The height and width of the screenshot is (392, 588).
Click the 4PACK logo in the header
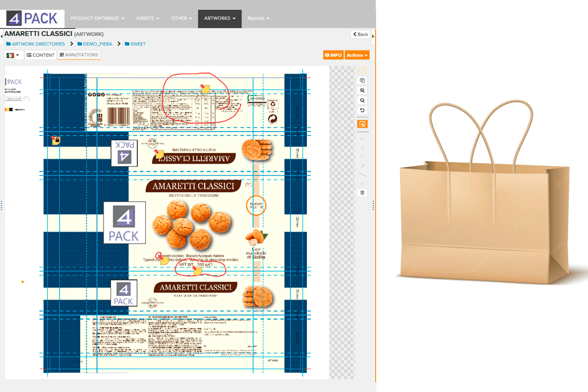point(32,18)
